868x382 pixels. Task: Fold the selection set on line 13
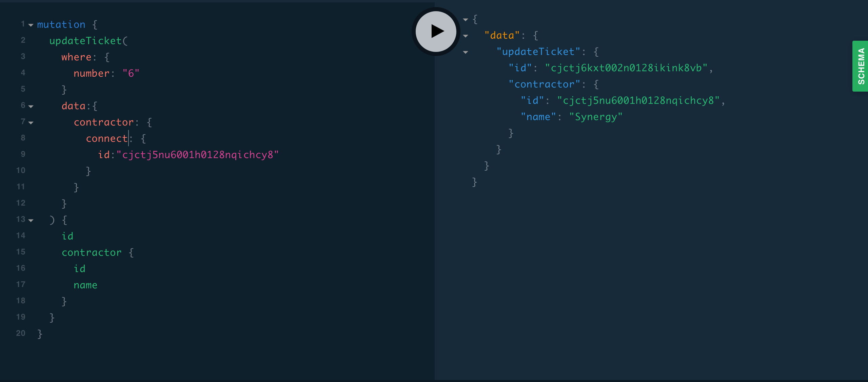pyautogui.click(x=31, y=221)
